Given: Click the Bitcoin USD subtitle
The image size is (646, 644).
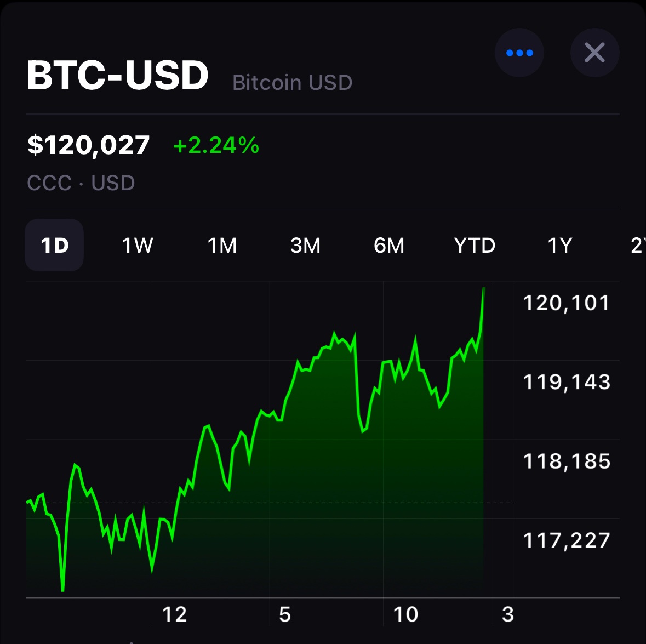Looking at the screenshot, I should (x=292, y=83).
